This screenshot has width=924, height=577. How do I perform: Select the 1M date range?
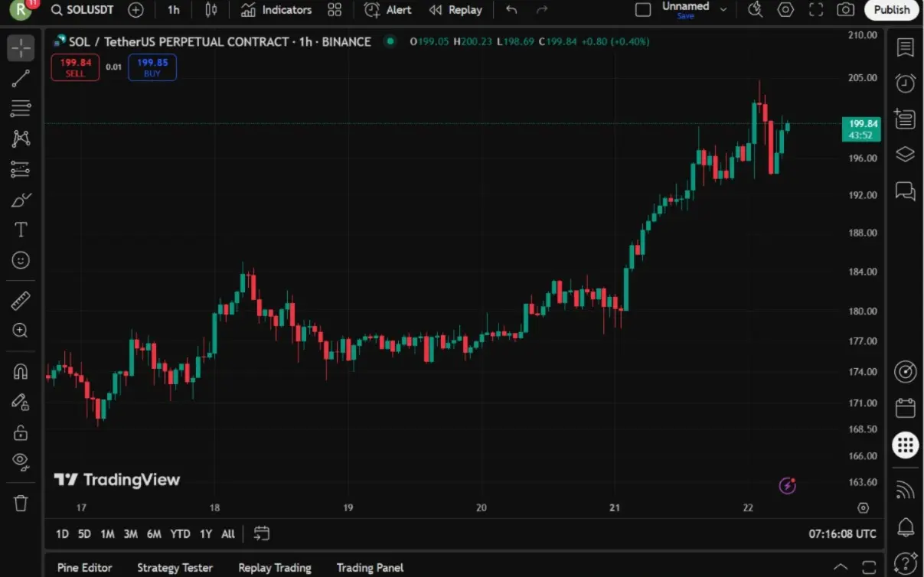point(107,534)
